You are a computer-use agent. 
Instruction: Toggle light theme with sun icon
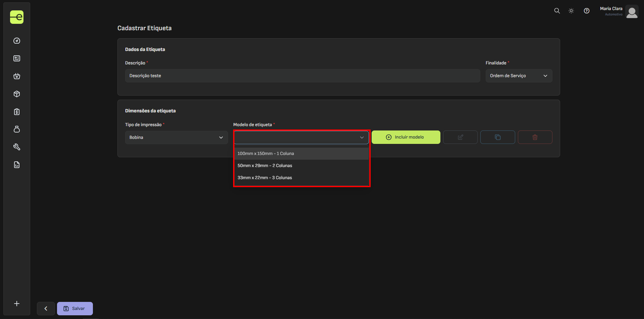[571, 11]
